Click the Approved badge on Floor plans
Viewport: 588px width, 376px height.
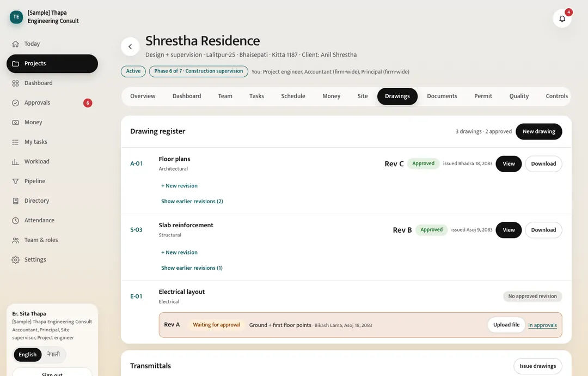424,163
